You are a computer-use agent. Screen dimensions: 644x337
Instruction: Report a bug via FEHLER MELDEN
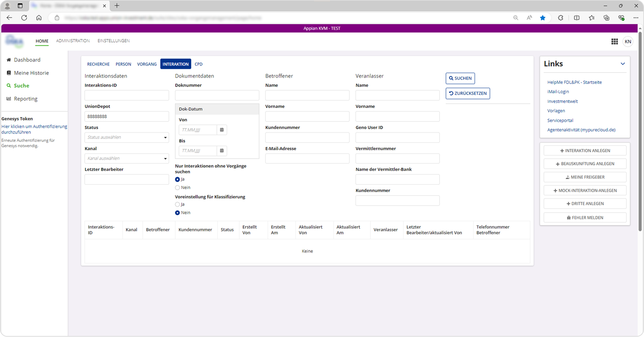pos(585,218)
